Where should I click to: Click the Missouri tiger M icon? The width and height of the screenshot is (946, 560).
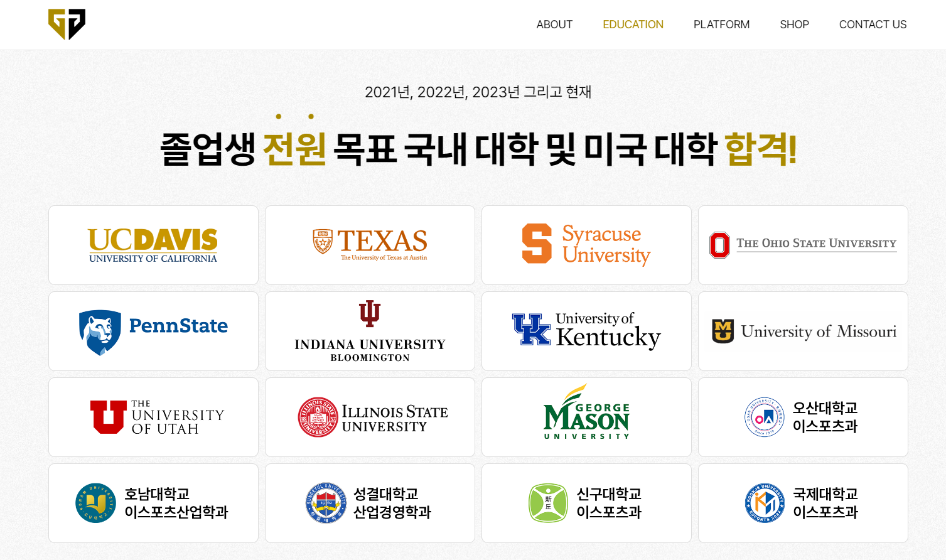coord(723,331)
